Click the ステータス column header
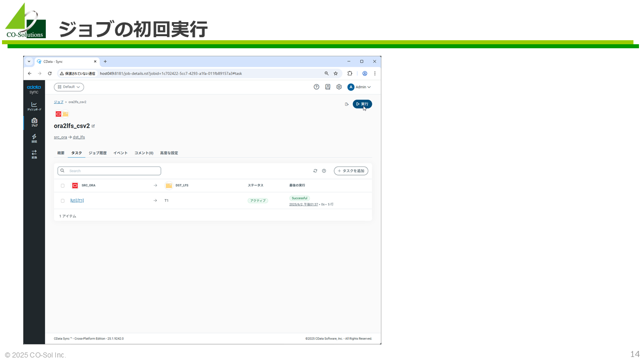644x362 pixels. coord(256,186)
